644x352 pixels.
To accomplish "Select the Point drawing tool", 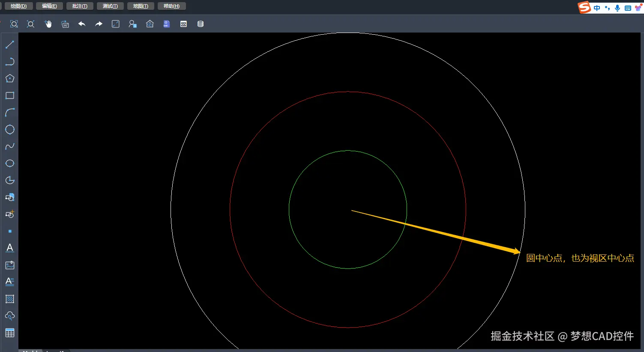I will click(x=10, y=231).
